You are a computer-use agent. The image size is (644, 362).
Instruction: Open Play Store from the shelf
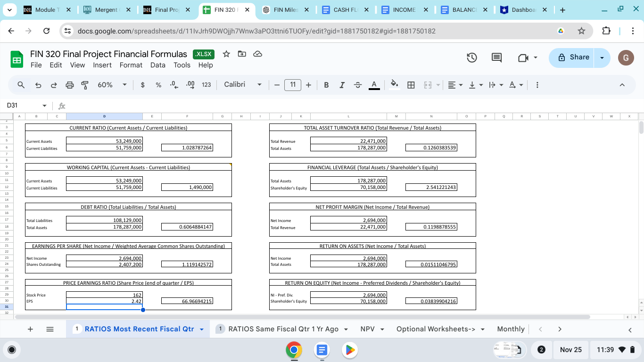coord(349,350)
